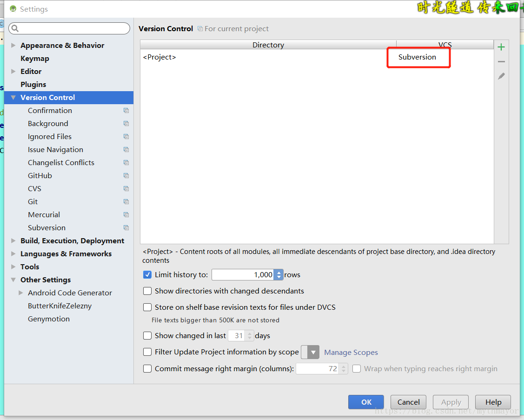
Task: Click the OK button
Action: tap(366, 402)
